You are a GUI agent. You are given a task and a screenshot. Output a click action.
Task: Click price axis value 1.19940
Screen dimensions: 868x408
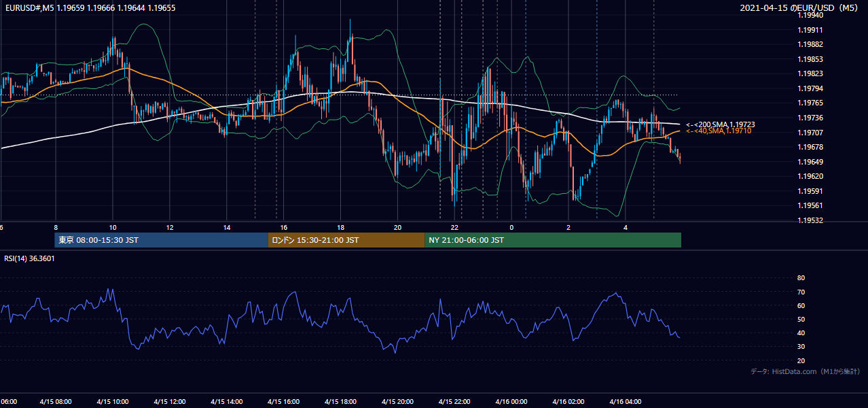(810, 16)
